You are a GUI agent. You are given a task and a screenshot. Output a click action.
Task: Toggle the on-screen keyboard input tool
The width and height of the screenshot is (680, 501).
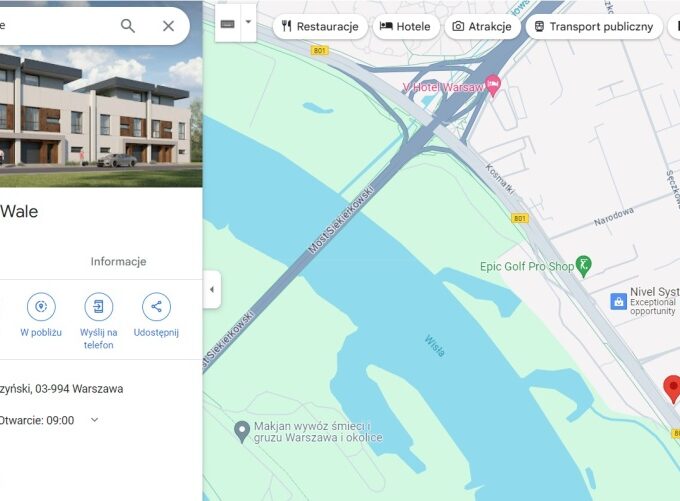(228, 24)
